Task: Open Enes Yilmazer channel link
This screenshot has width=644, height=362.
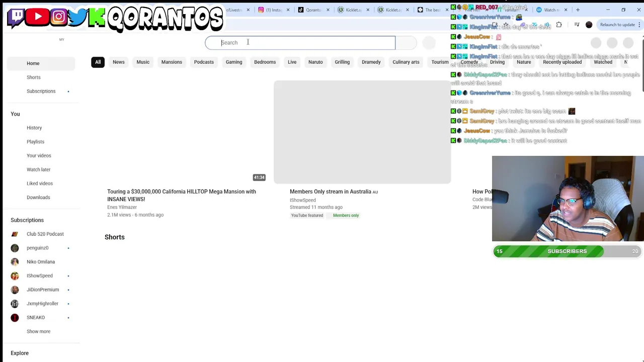Action: pos(122,207)
